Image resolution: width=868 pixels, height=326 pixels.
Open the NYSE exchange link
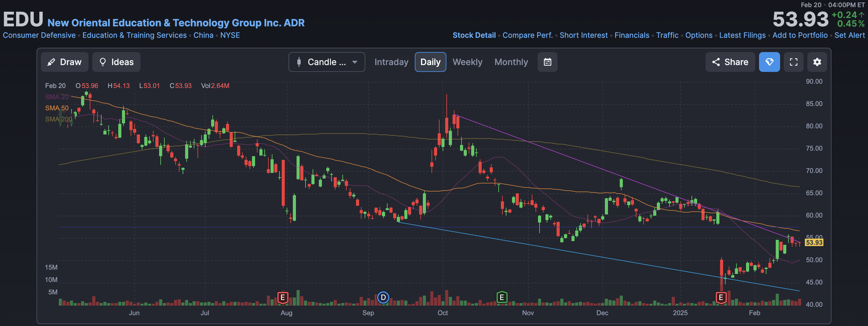coord(230,35)
